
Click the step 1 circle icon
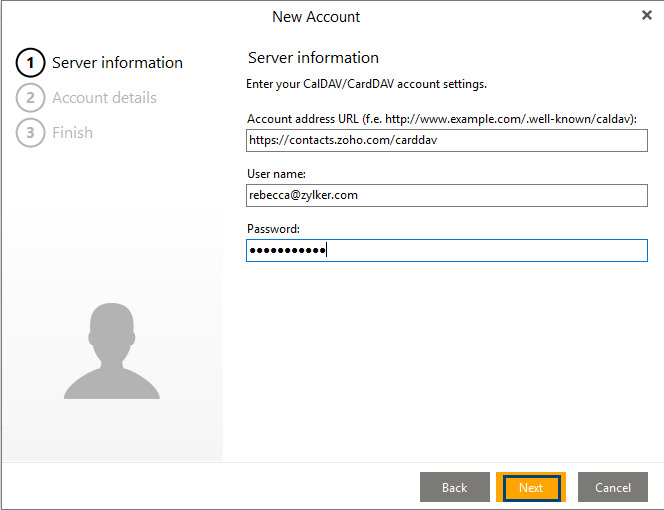pyautogui.click(x=30, y=63)
